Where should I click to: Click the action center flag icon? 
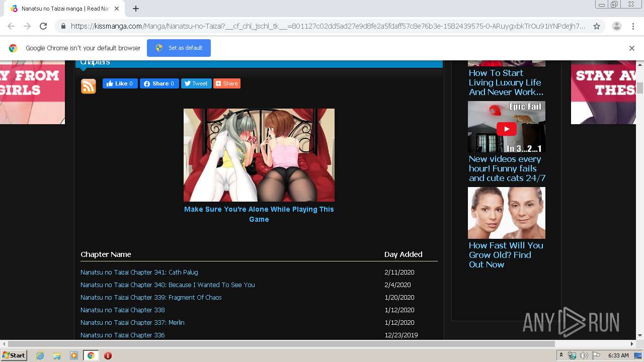click(596, 355)
